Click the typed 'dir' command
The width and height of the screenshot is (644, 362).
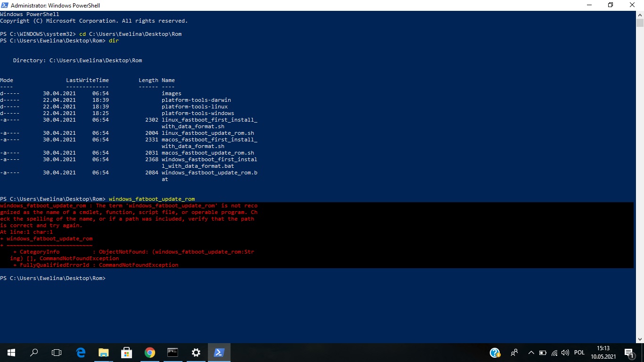coord(114,41)
